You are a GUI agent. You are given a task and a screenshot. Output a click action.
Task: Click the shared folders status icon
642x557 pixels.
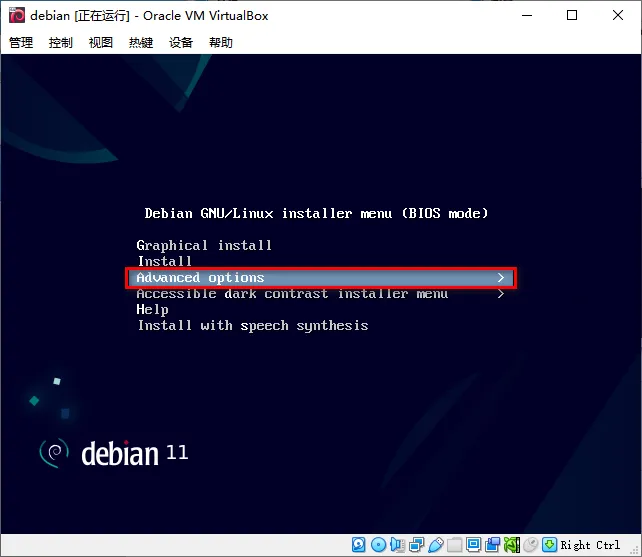tap(454, 545)
